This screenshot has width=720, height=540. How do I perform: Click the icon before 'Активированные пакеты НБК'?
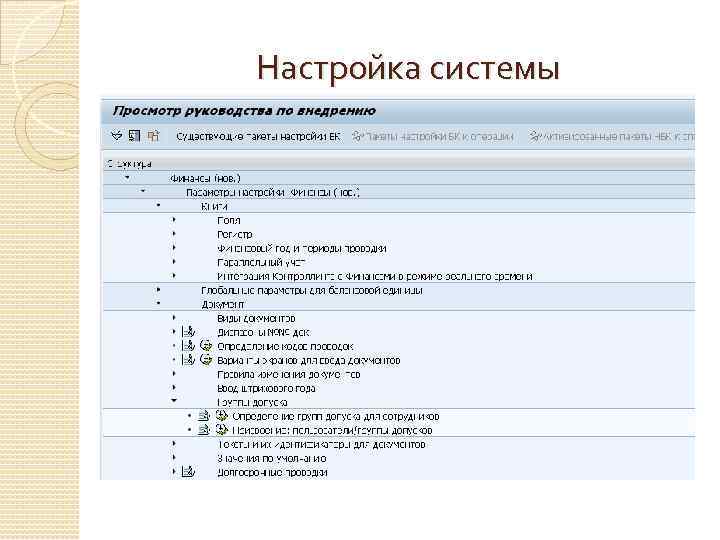coord(535,136)
